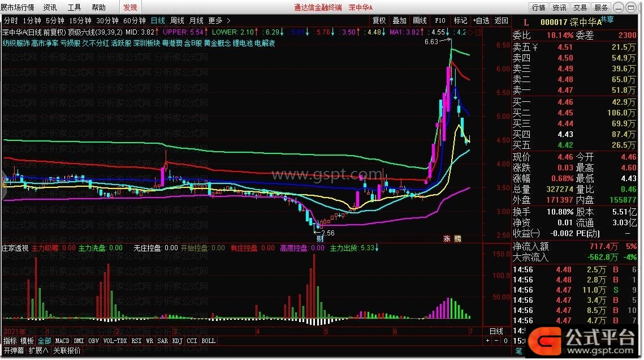Switch to the 1分钟 period

click(32, 20)
